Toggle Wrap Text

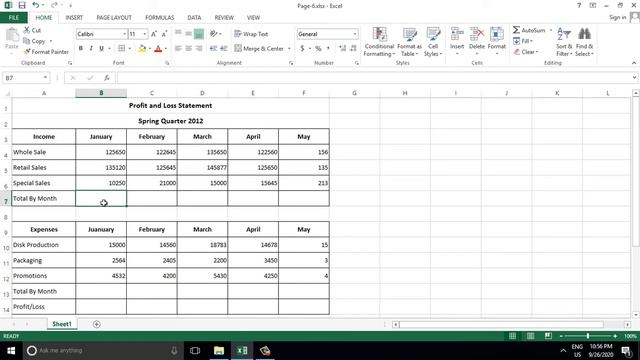click(x=251, y=34)
